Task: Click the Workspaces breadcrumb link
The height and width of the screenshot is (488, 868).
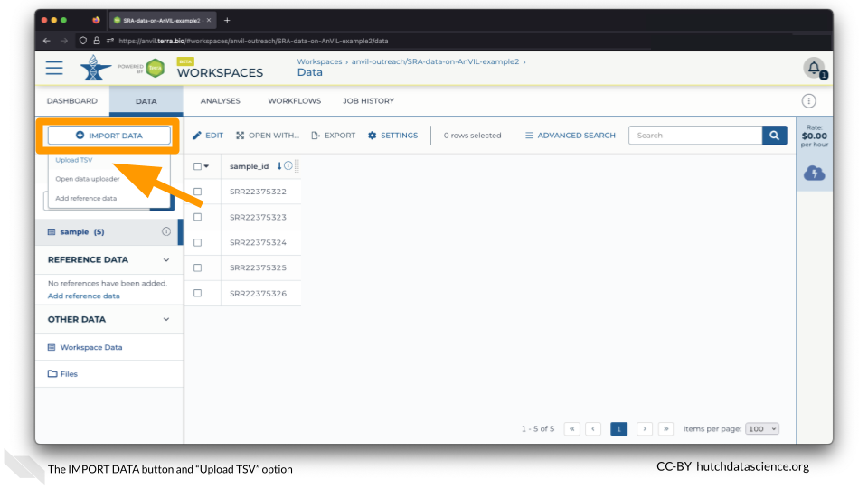Action: 319,61
